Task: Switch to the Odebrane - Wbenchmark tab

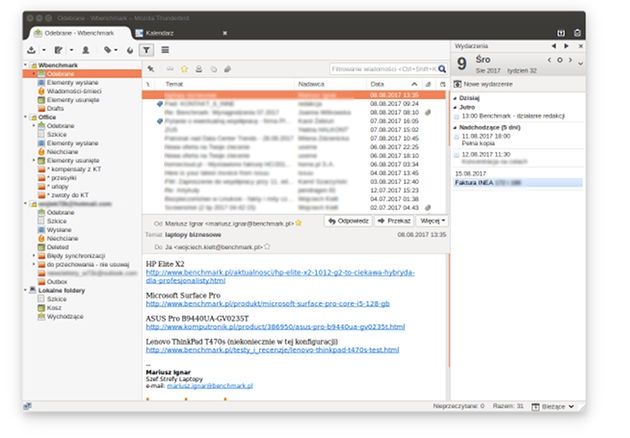Action: point(79,33)
